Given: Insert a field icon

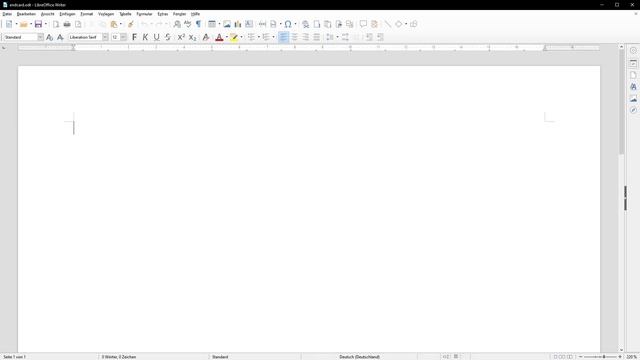Looking at the screenshot, I should (273, 24).
